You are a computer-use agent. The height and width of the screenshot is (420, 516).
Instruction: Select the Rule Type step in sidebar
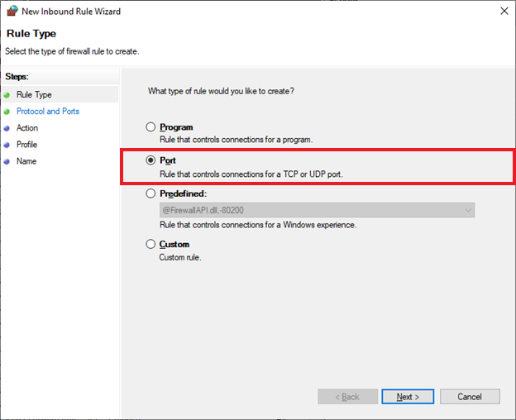tap(34, 95)
